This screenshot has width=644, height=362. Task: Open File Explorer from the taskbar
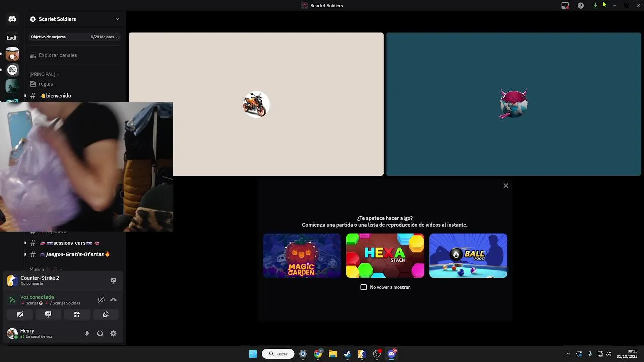pos(333,354)
